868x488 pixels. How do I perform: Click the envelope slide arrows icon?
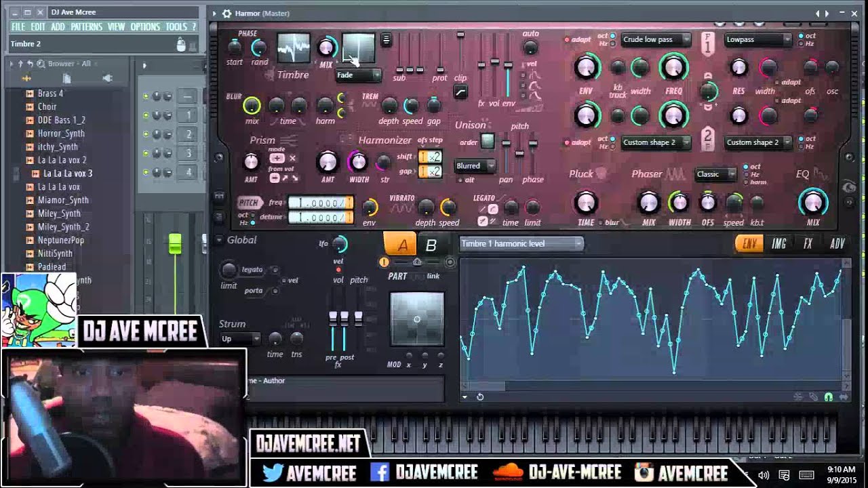pyautogui.click(x=844, y=397)
